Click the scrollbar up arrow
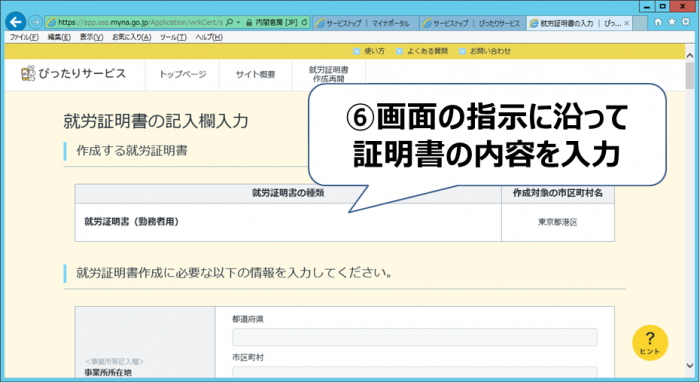The width and height of the screenshot is (700, 383). point(690,55)
